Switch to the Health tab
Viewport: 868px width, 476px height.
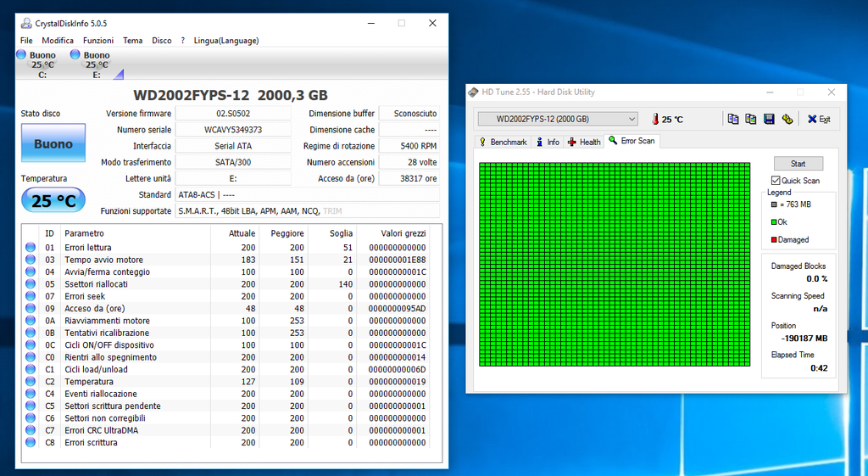(584, 142)
